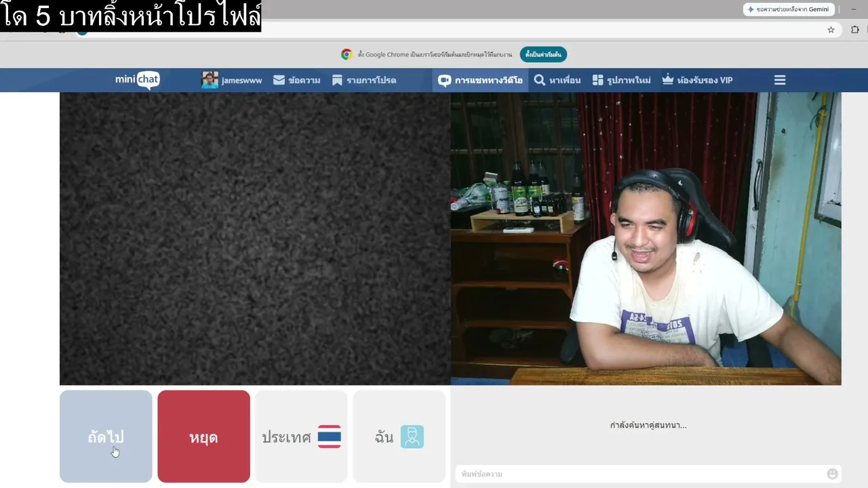Click the VIP crown icon
The width and height of the screenshot is (868, 488).
[668, 80]
